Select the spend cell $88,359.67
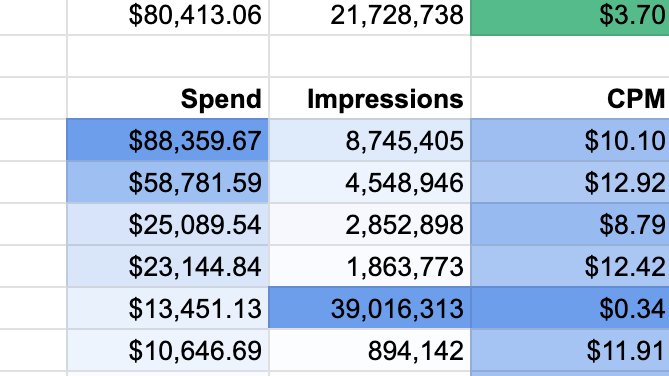This screenshot has width=669, height=376. click(x=168, y=140)
